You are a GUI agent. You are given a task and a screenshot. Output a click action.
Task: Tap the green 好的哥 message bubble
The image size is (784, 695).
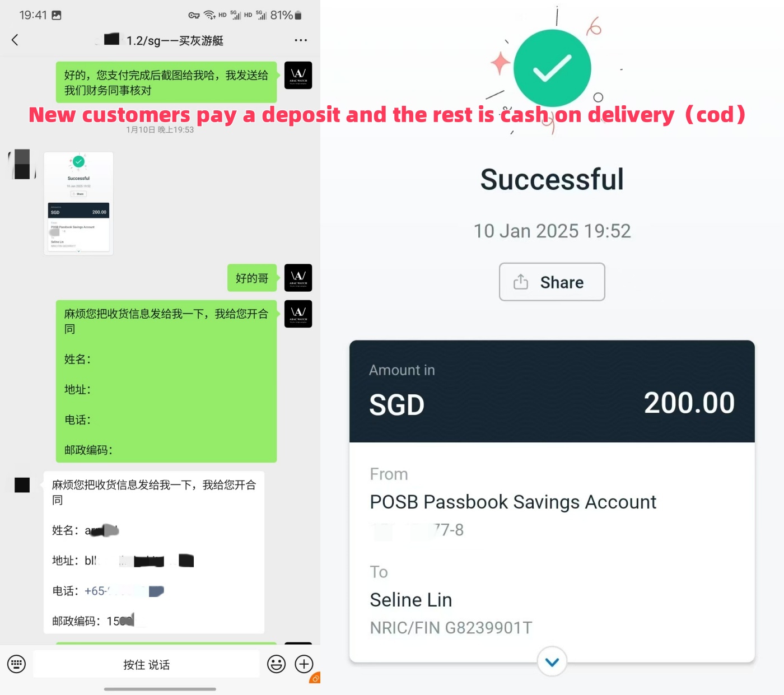click(x=252, y=278)
